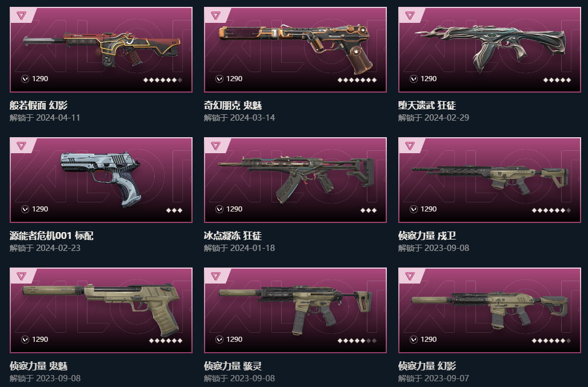Click the 1290 price on 奇幻朋克 鬼魅
Screen dimensions: 588x387
234,79
